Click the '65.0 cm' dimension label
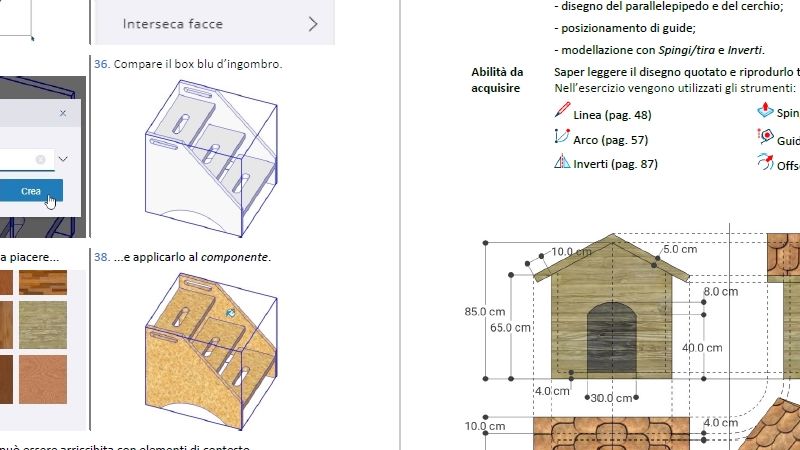Viewport: 800px width, 450px height. pos(510,328)
